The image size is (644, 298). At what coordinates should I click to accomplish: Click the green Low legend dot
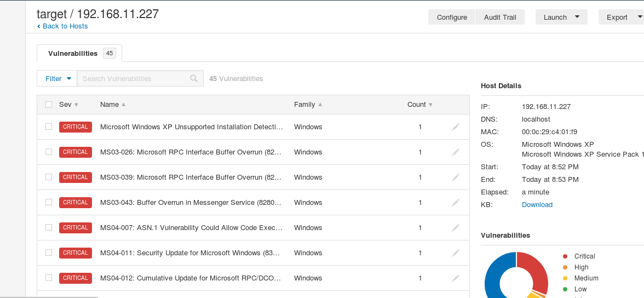565,289
